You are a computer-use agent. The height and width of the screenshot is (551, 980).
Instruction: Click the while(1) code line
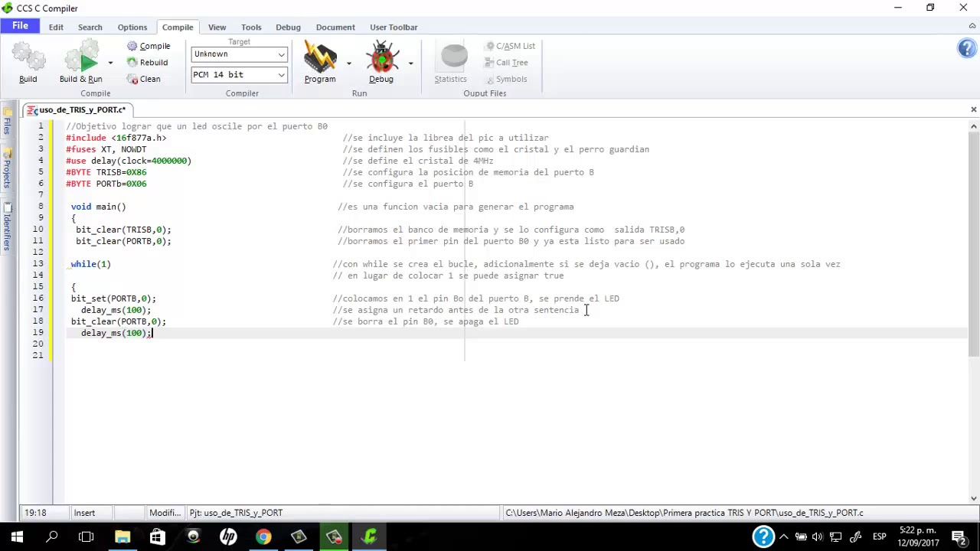tap(90, 264)
